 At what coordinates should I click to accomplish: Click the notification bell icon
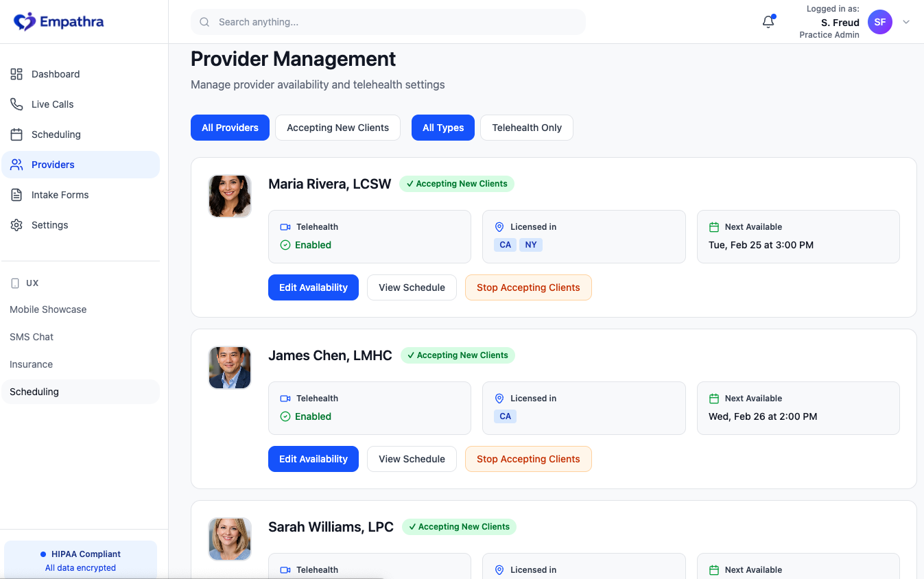768,22
